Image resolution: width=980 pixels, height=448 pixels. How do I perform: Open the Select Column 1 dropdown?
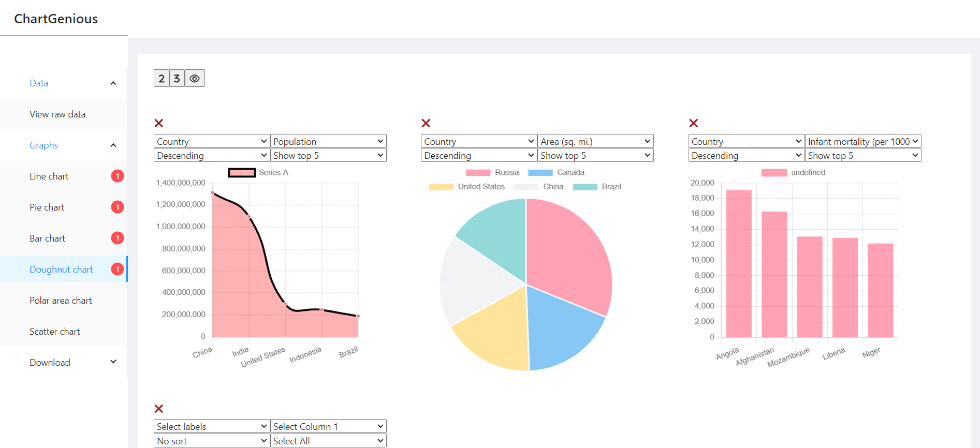328,426
